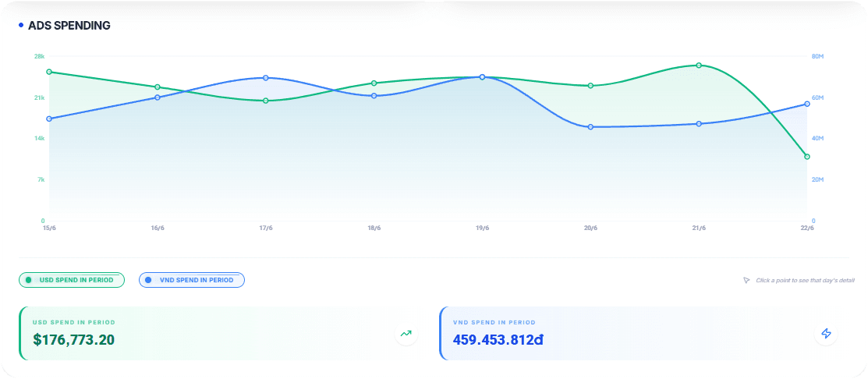868x379 pixels.
Task: Click the green trending-up icon on USD card
Action: coord(406,334)
